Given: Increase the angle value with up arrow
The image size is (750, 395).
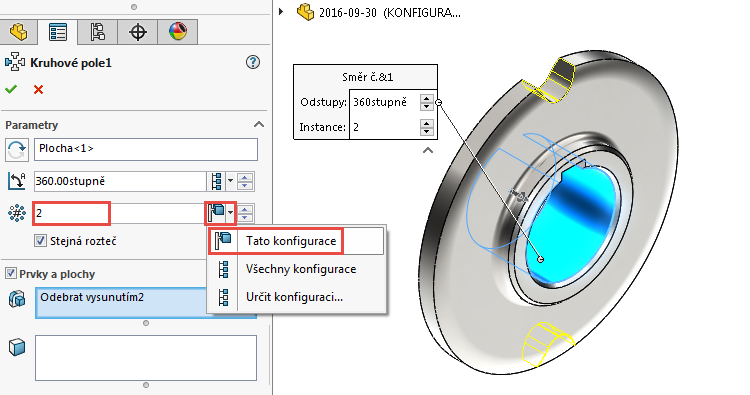Looking at the screenshot, I should point(245,177).
